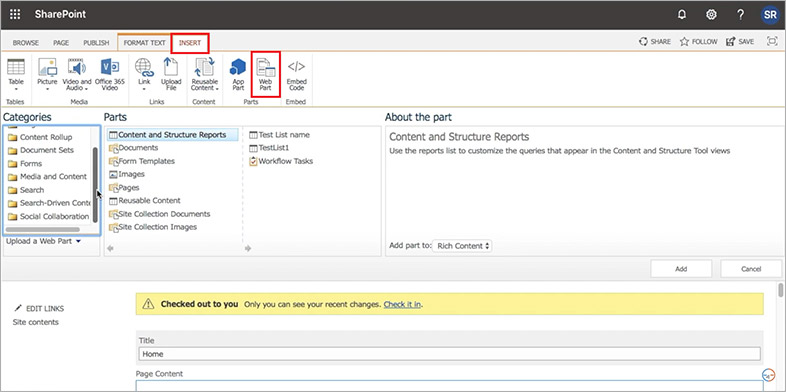Select the Reusable Content part
The height and width of the screenshot is (392, 786).
145,201
